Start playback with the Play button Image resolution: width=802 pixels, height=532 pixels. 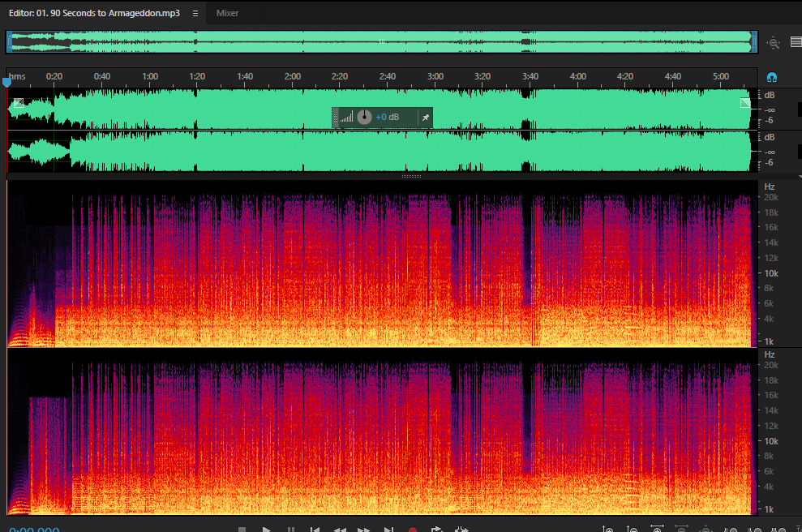pyautogui.click(x=266, y=530)
